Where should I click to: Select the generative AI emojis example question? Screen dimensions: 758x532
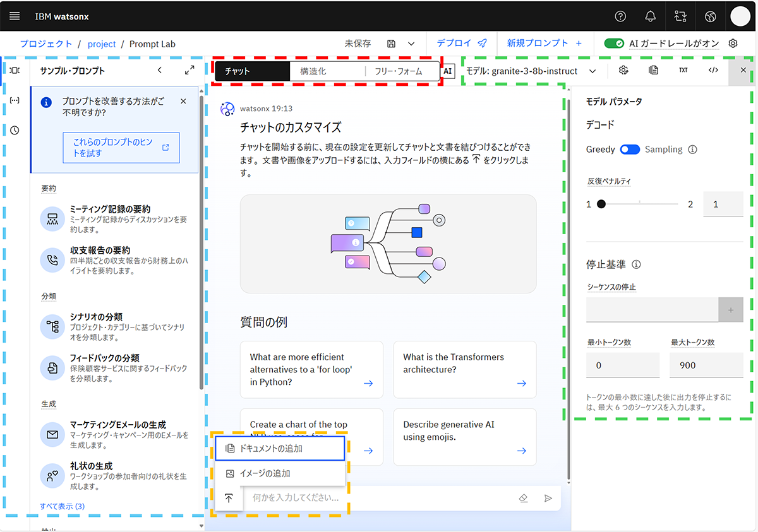pos(465,437)
